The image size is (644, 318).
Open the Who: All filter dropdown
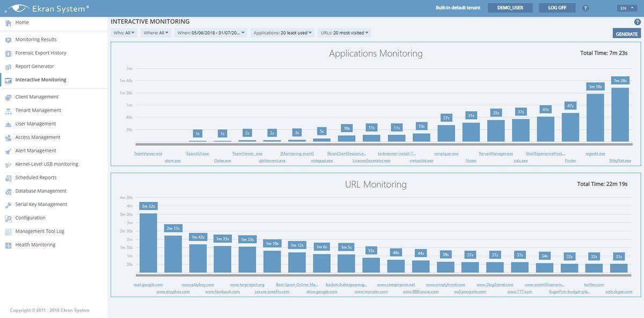tap(124, 33)
